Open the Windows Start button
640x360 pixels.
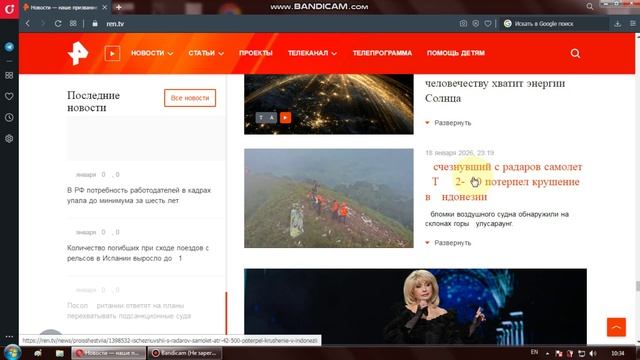(x=12, y=353)
